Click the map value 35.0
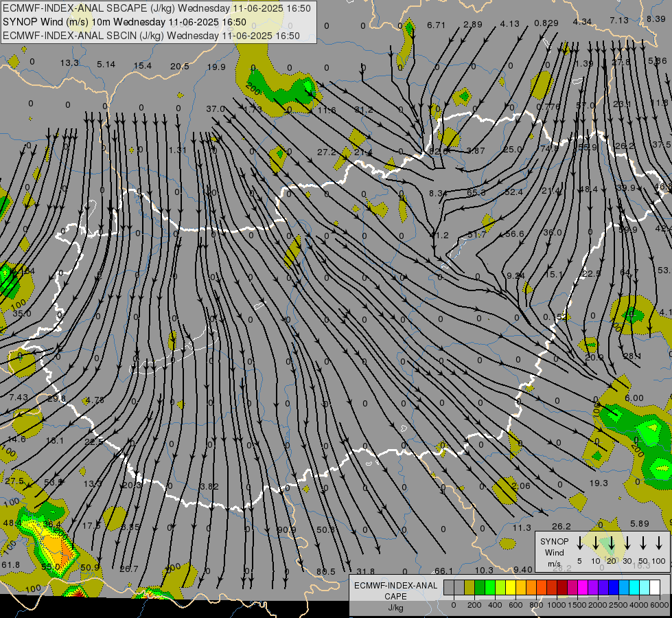Image resolution: width=672 pixels, height=618 pixels. pyautogui.click(x=22, y=314)
